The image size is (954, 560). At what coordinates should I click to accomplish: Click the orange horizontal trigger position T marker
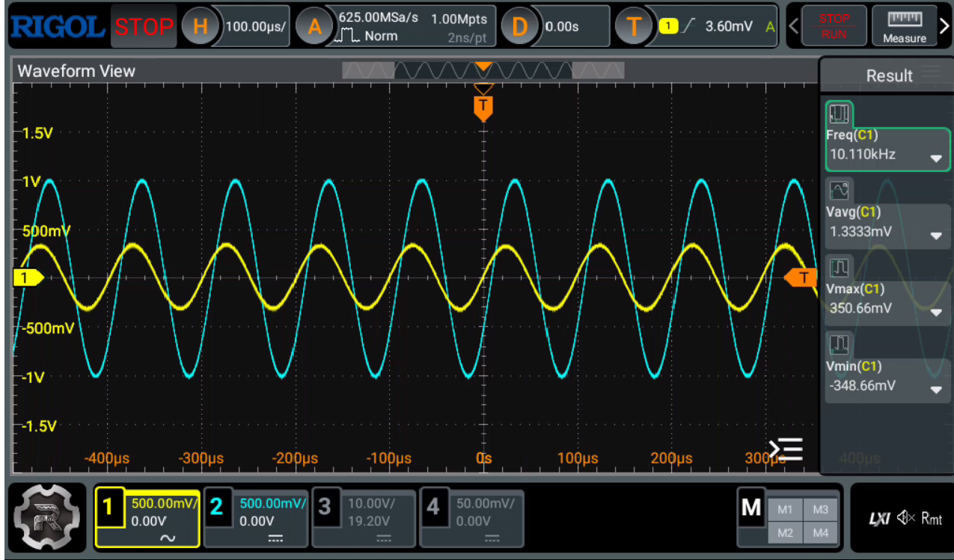point(483,108)
